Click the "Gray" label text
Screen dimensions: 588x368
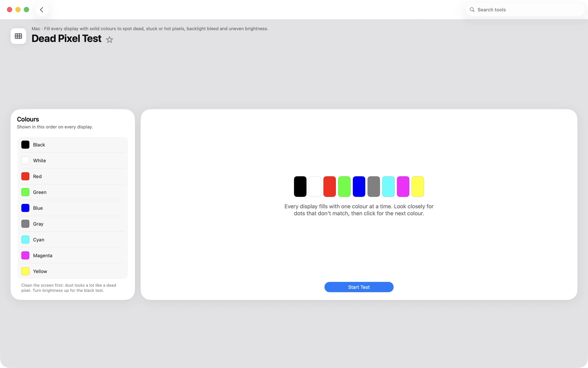click(38, 224)
